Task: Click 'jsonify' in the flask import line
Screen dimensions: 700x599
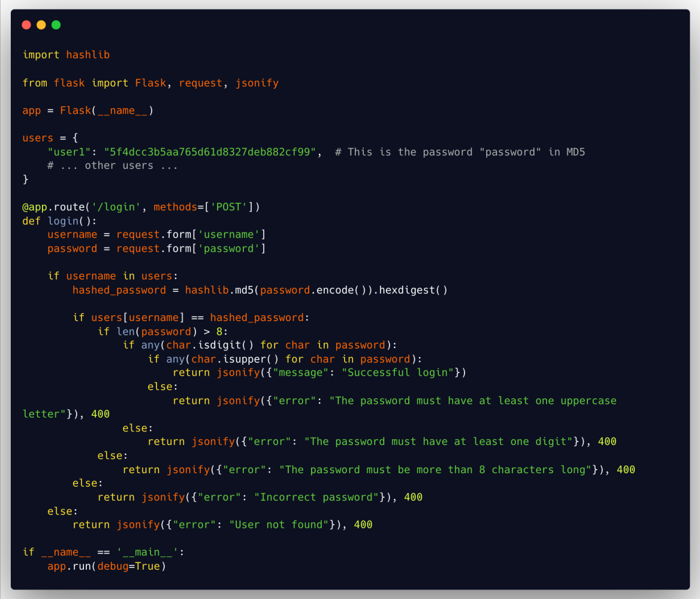Action: 257,83
